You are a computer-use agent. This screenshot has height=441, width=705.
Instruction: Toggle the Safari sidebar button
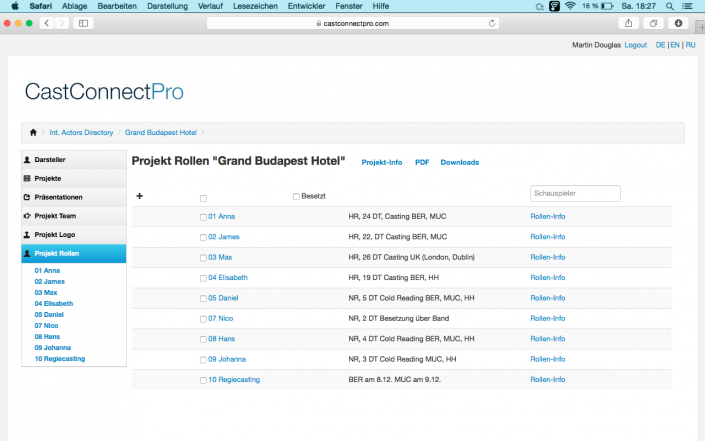click(82, 22)
